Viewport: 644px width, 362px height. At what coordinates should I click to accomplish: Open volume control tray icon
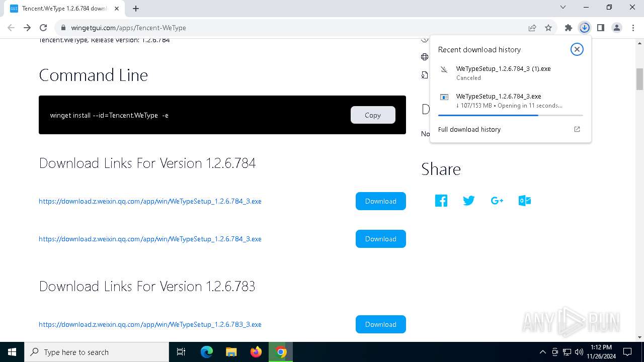[579, 352]
